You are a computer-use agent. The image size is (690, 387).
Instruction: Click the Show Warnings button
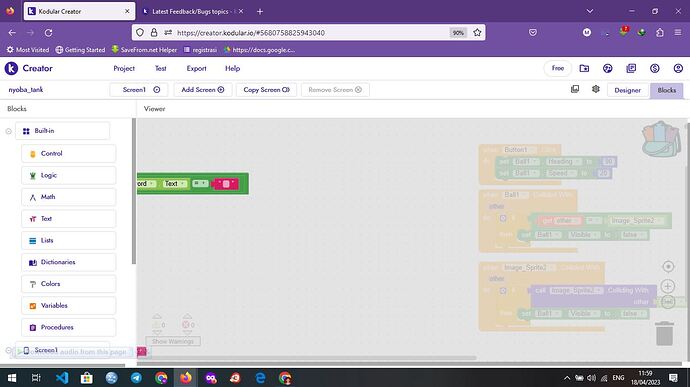[173, 341]
